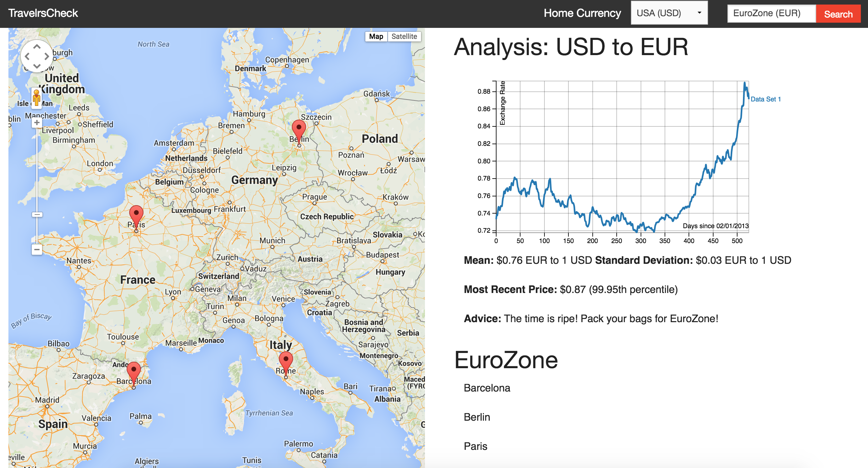Click the map zoom slider handle
This screenshot has width=868, height=468.
tap(37, 215)
